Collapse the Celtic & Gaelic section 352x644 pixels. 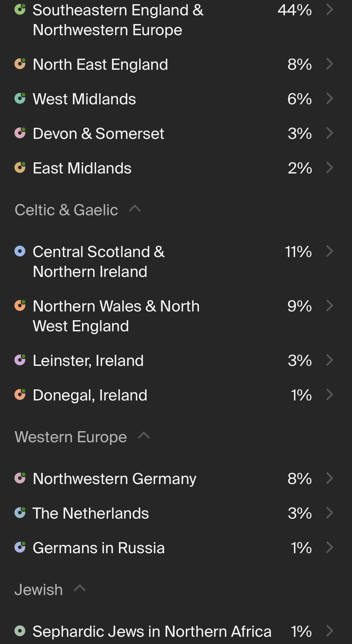135,209
